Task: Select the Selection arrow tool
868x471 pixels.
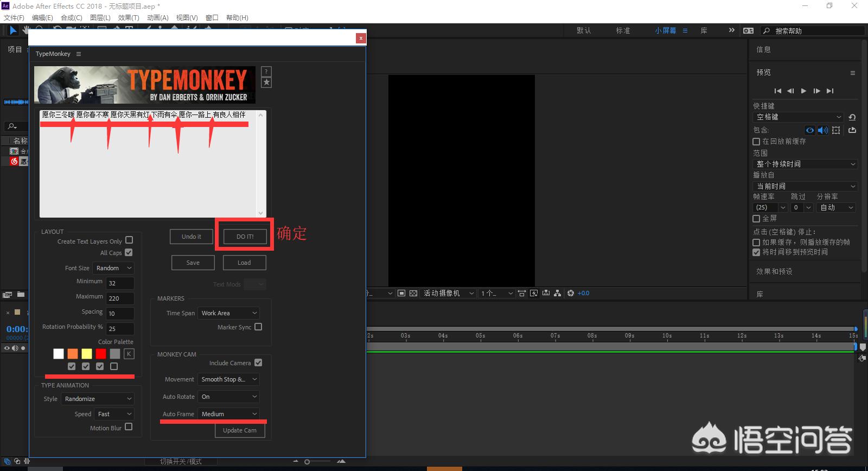Action: coord(13,30)
